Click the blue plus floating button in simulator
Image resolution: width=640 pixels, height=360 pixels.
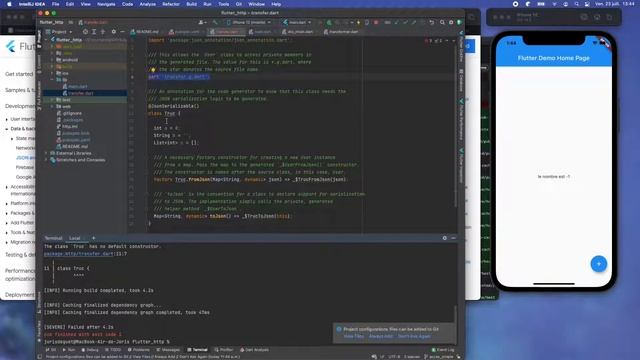pyautogui.click(x=598, y=264)
